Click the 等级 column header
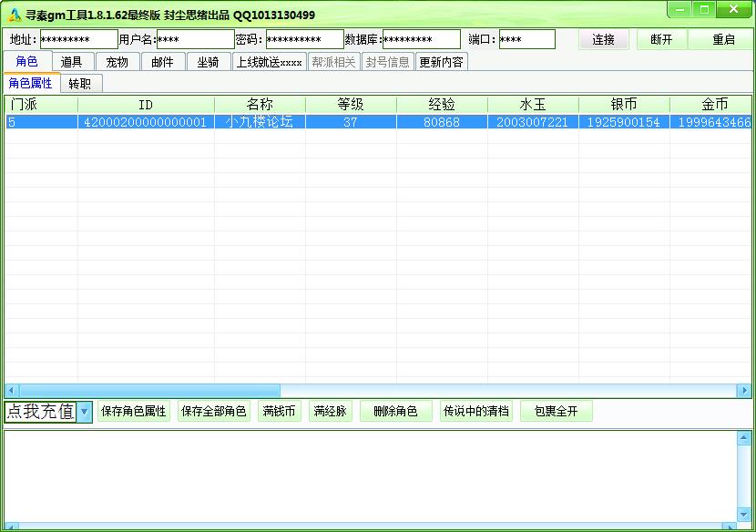The image size is (756, 532). coord(351,105)
